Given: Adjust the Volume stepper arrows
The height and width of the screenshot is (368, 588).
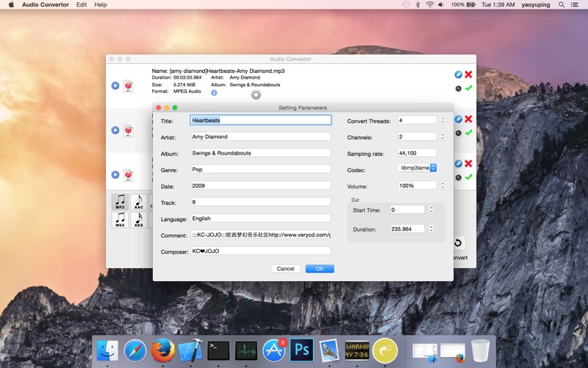Looking at the screenshot, I should coord(442,185).
